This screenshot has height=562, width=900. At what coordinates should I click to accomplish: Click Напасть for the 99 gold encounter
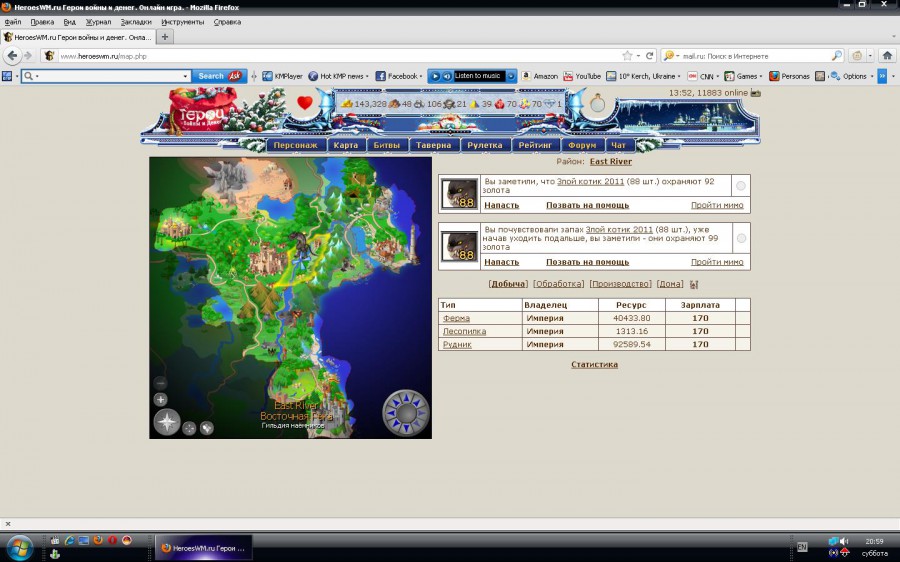click(502, 262)
